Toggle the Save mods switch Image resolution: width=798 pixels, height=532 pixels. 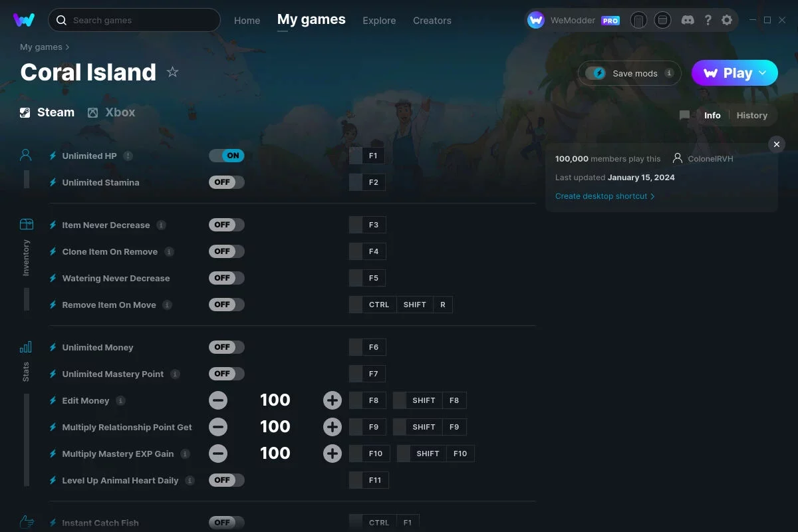point(596,73)
